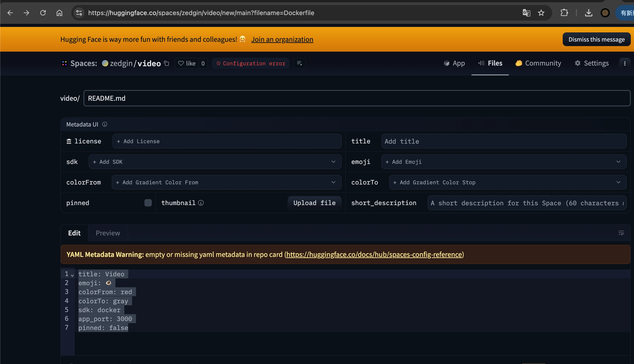
Task: Open the Add Gradient Color From dropdown
Action: [226, 182]
